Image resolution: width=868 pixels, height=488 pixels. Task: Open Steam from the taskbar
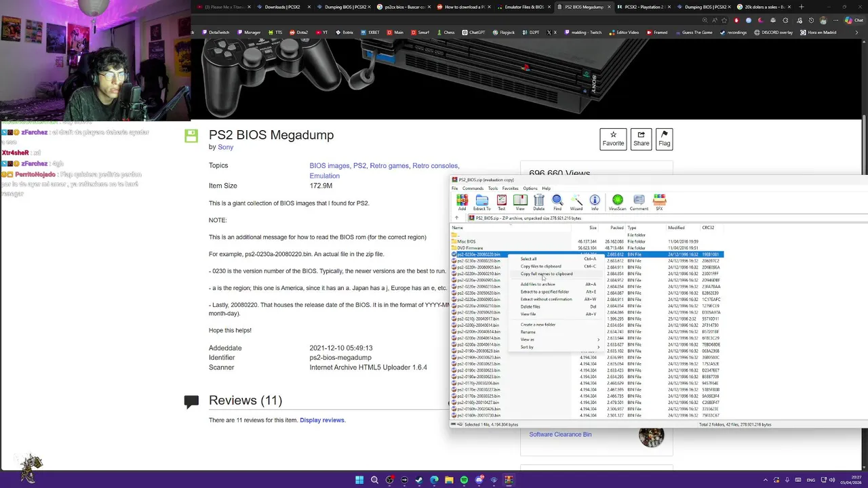point(419,480)
